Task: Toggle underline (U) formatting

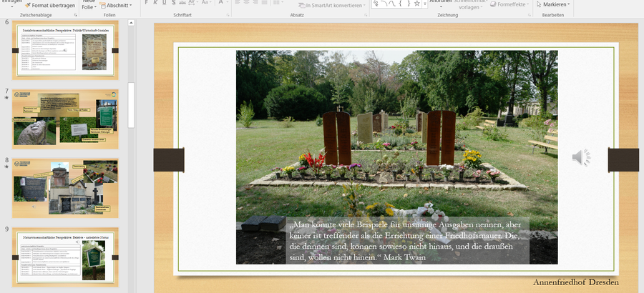Action: click(x=165, y=2)
